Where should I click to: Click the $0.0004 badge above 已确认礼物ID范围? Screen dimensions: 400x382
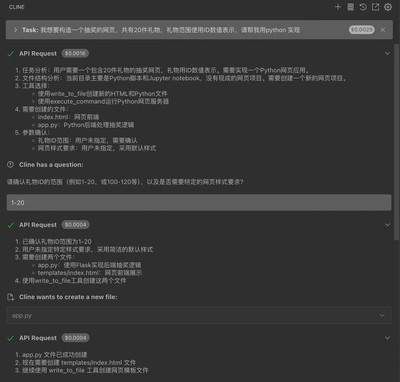(75, 225)
